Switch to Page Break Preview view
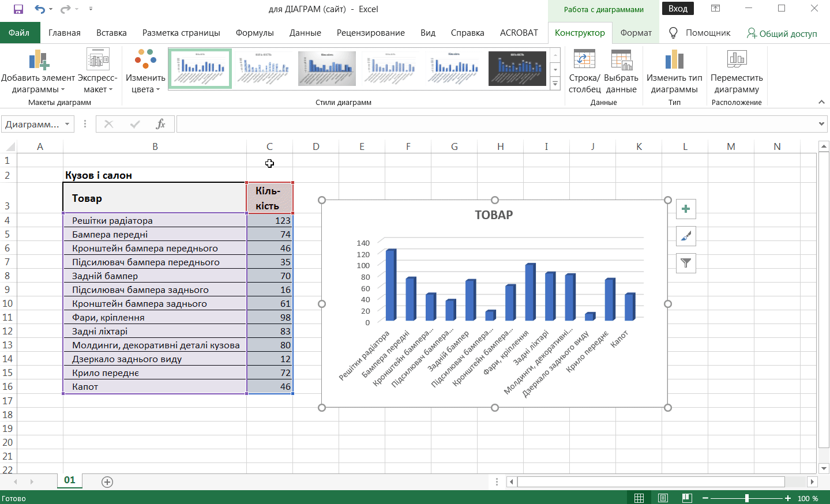The image size is (830, 504). (686, 498)
